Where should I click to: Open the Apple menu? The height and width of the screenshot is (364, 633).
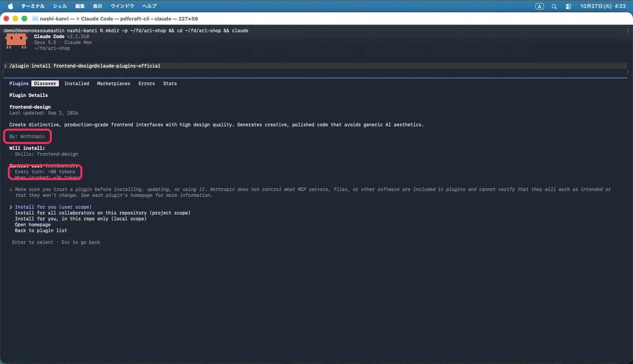pyautogui.click(x=11, y=6)
